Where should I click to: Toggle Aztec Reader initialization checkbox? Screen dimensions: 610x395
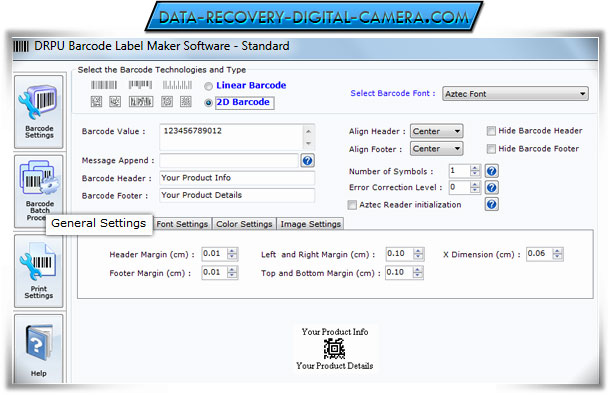coord(352,205)
